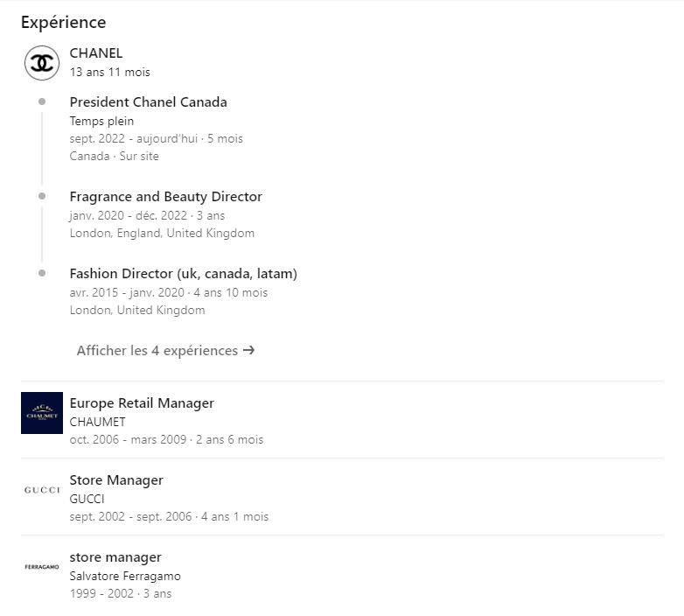Click the GUCCI company name text
Screen dimensions: 684x616
coord(87,499)
